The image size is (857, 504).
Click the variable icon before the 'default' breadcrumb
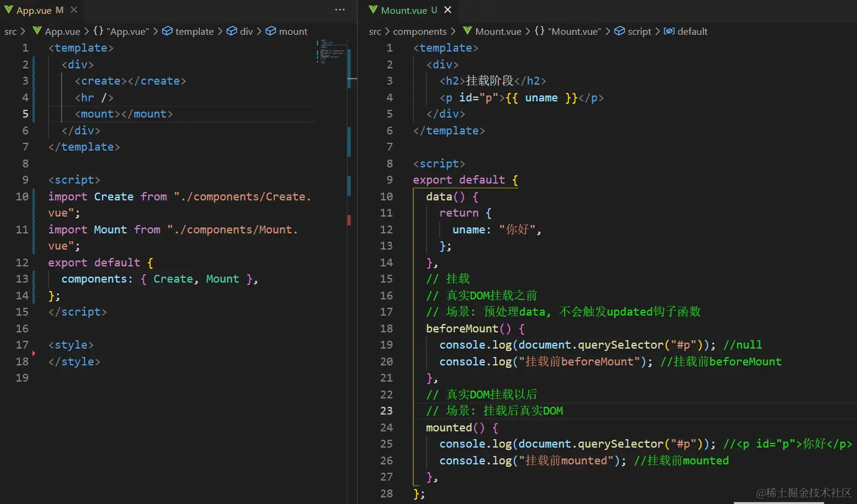[669, 31]
